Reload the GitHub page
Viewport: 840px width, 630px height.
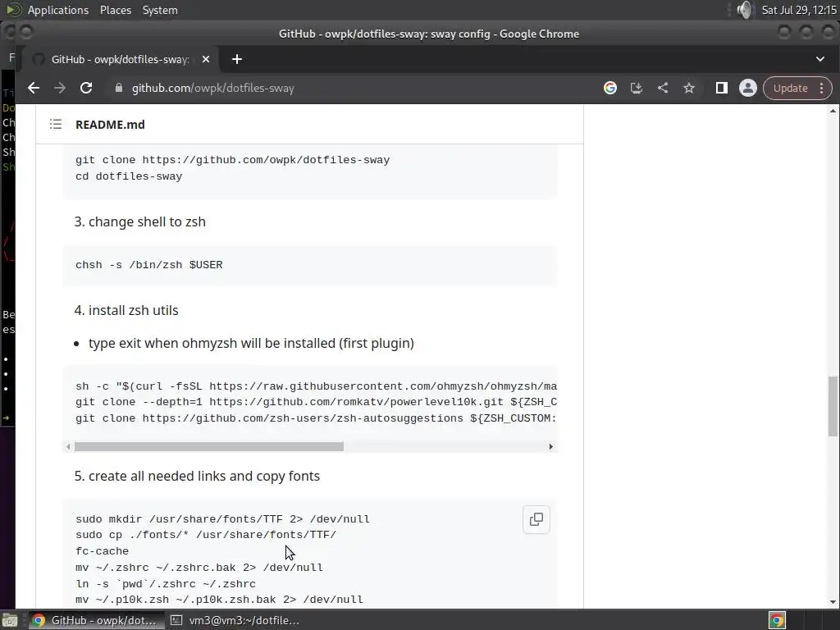[x=86, y=88]
